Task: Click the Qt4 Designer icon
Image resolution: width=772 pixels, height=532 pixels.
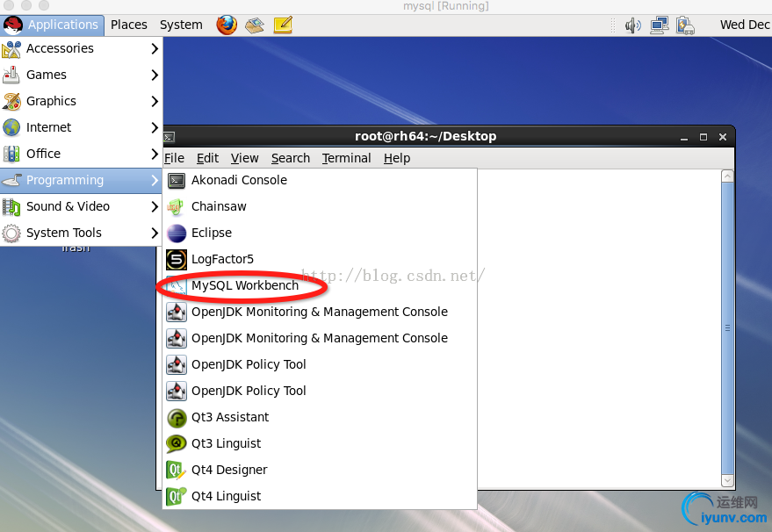Action: point(177,471)
